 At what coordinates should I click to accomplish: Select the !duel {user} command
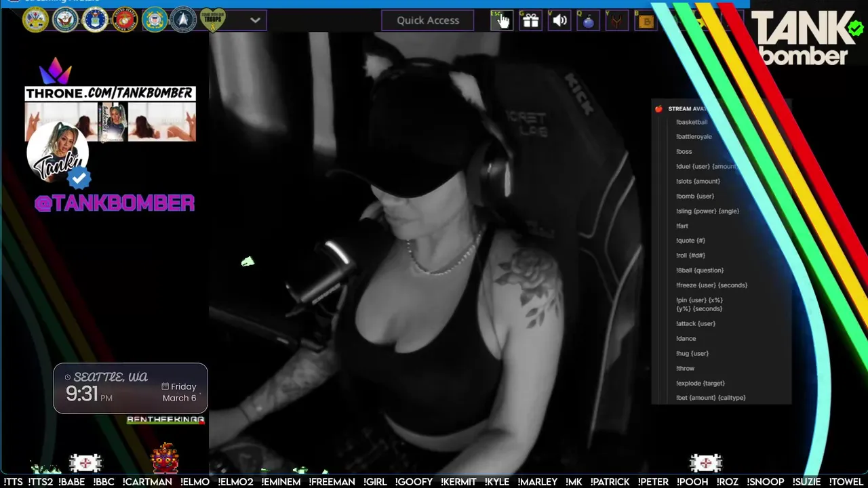706,166
